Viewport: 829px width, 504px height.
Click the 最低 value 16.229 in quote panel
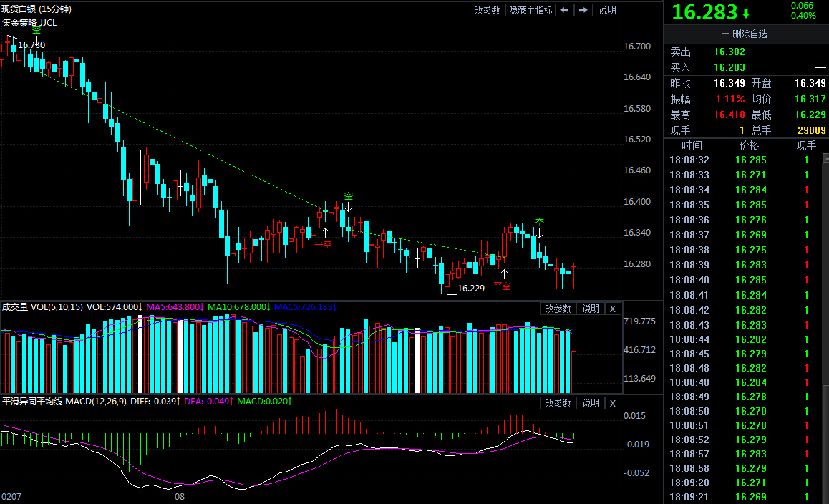click(810, 115)
